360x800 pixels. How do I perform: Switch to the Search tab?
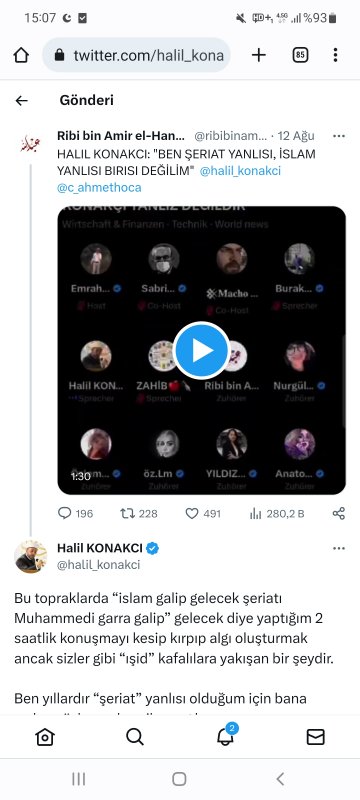coord(135,737)
